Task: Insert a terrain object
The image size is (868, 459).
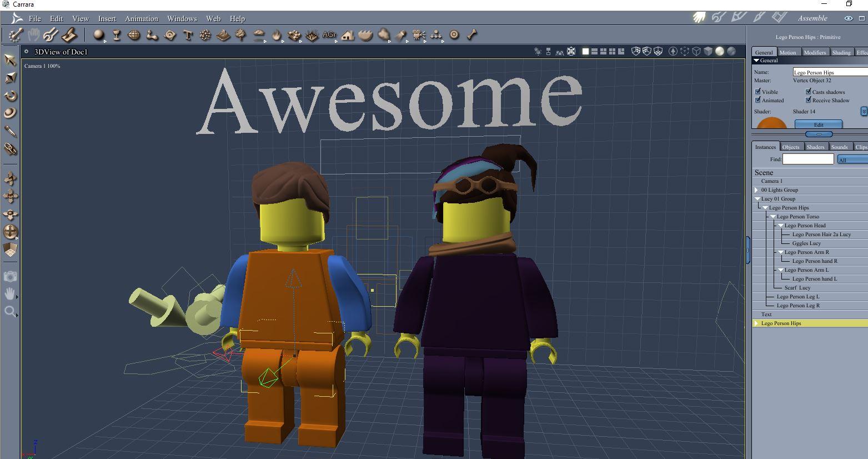Action: point(223,35)
